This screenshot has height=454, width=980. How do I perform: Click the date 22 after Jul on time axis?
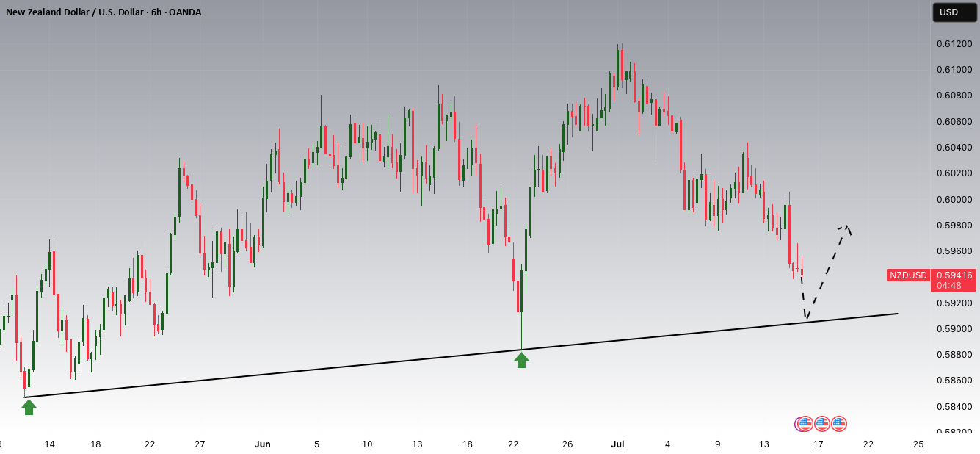pos(868,444)
